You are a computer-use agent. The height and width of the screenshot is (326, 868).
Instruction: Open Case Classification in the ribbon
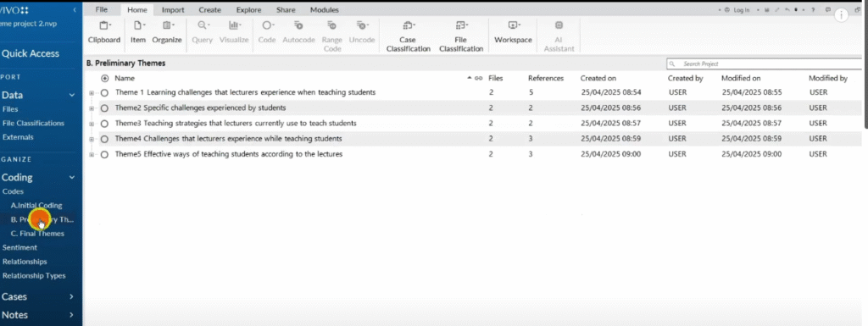pyautogui.click(x=409, y=36)
